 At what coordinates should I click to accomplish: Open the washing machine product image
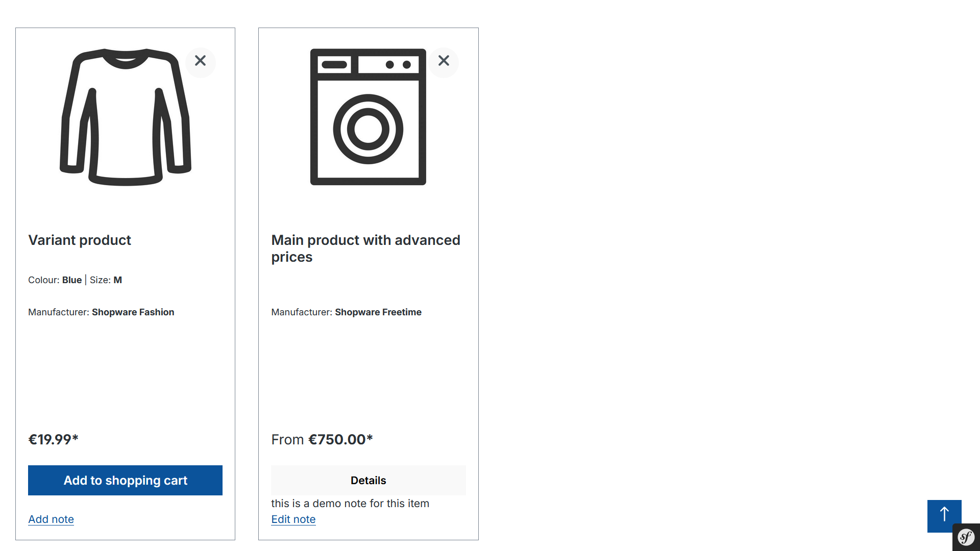point(368,117)
